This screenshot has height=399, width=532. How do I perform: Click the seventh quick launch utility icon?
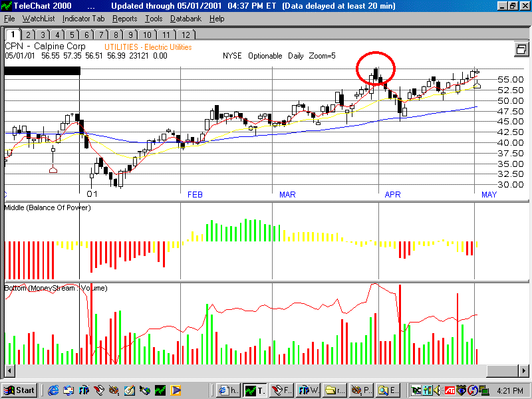click(145, 390)
